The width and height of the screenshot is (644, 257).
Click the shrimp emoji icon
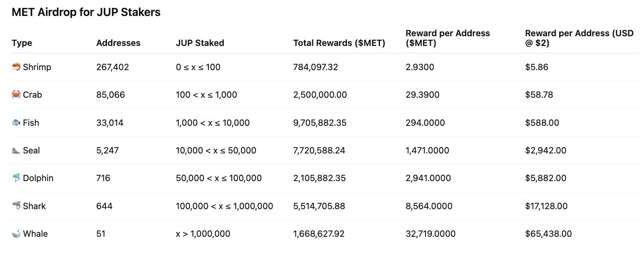pyautogui.click(x=16, y=67)
